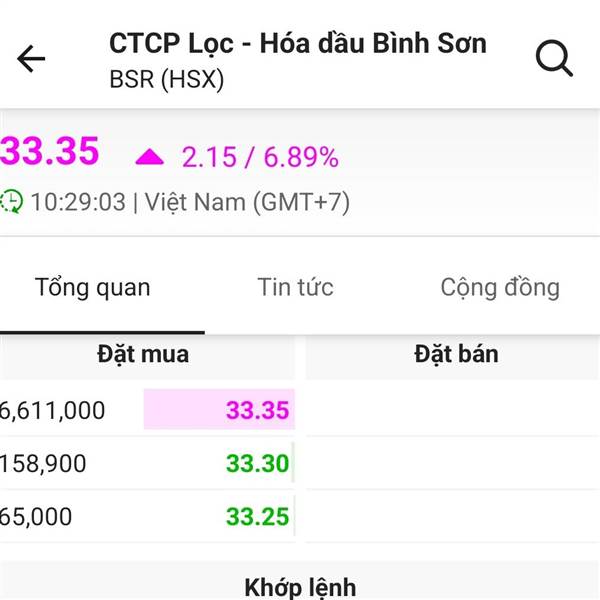600x600 pixels.
Task: Tap the Đặt bán column header
Action: (x=455, y=354)
